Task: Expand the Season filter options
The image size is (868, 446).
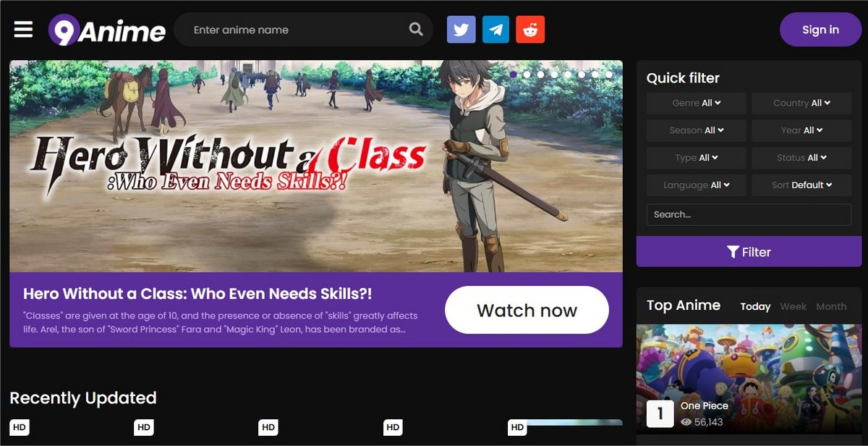Action: [x=696, y=130]
